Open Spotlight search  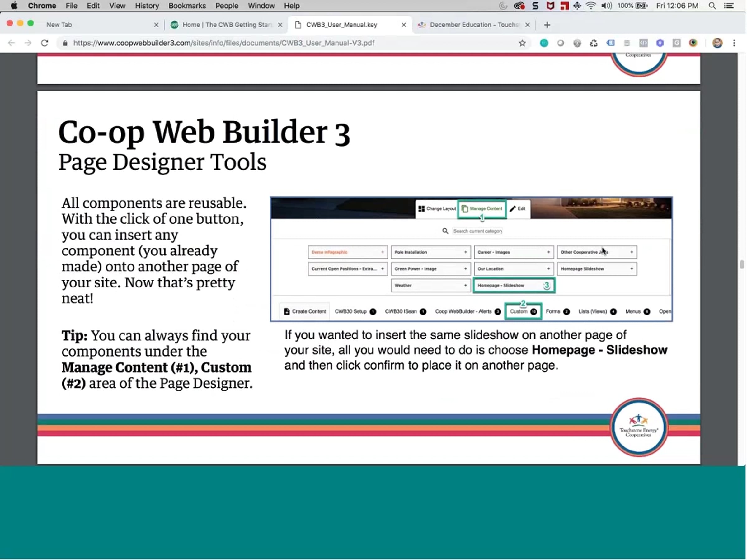tap(712, 6)
